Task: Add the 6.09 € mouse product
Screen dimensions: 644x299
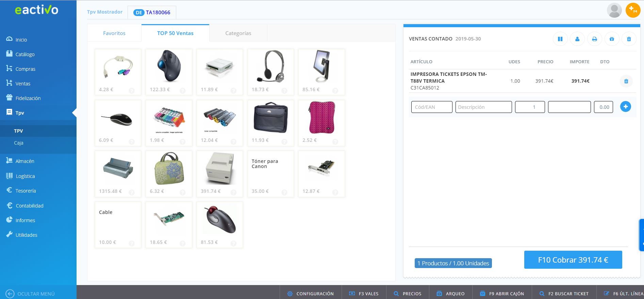Action: pyautogui.click(x=118, y=123)
